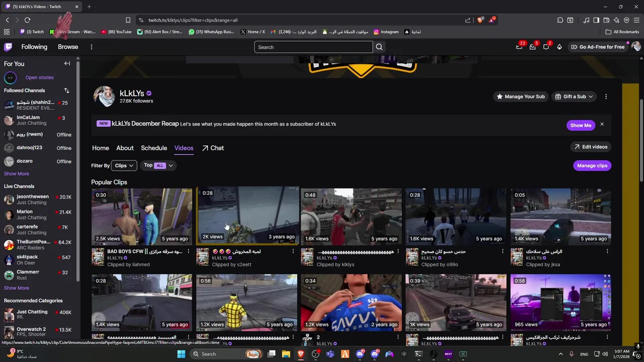
Task: Open the BAD BOYS CFW clip thumbnail
Action: (x=142, y=216)
